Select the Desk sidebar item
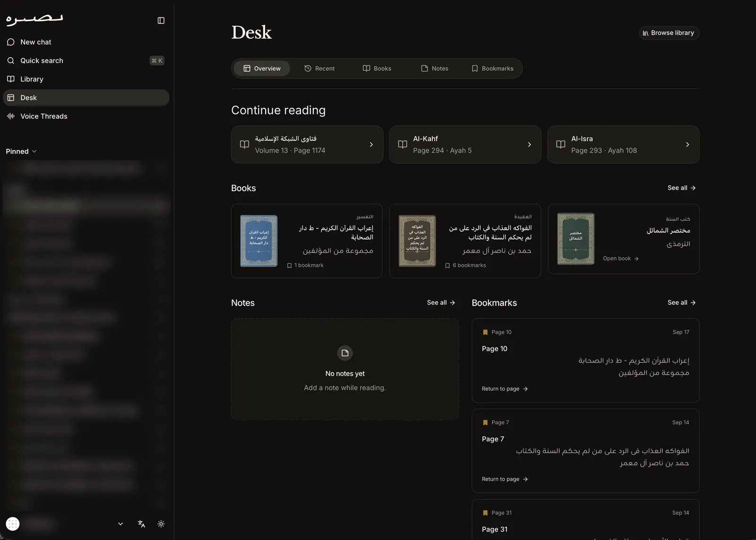The image size is (756, 540). click(86, 98)
